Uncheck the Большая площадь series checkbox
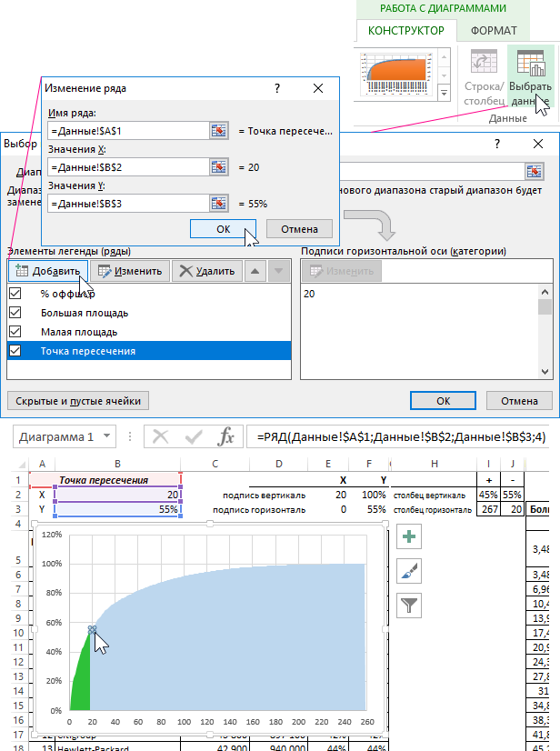The image size is (560, 751). (x=15, y=313)
